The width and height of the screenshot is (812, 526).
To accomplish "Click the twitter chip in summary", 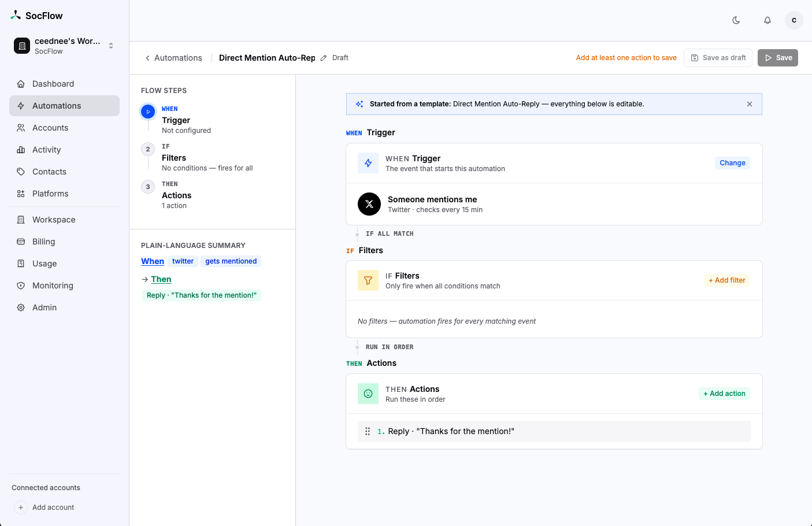I will (x=183, y=261).
